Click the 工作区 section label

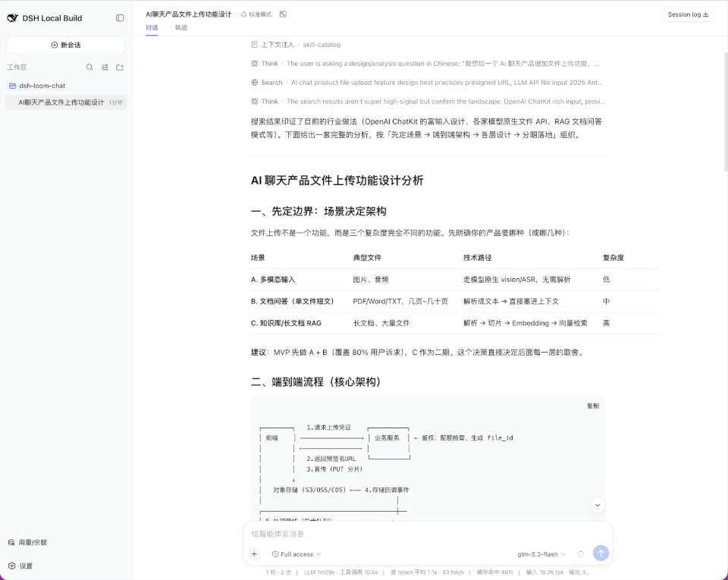(17, 67)
